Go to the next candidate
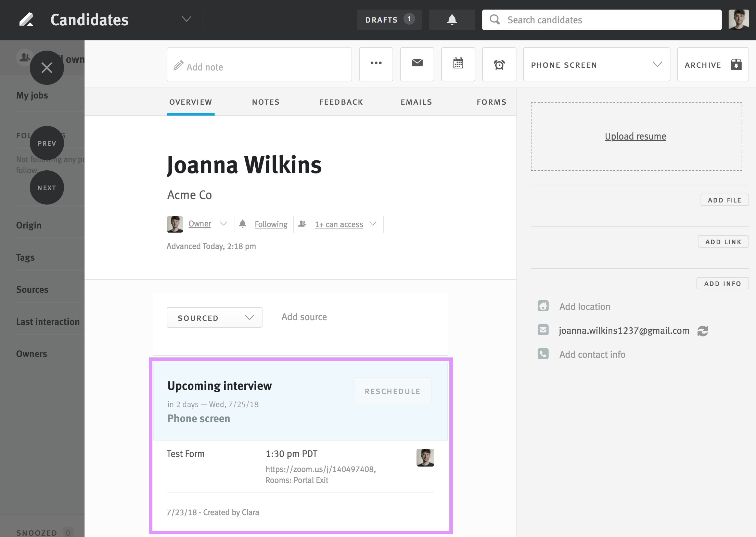The image size is (756, 537). (47, 187)
